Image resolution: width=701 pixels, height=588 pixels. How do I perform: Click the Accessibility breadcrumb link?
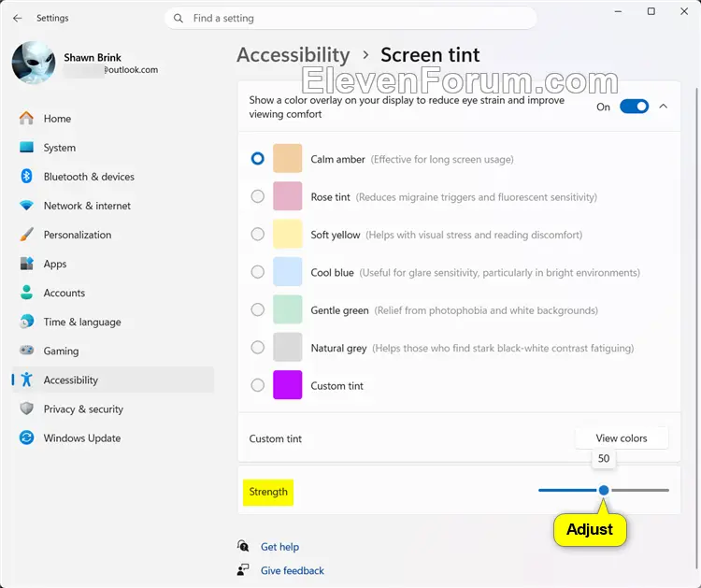point(293,55)
